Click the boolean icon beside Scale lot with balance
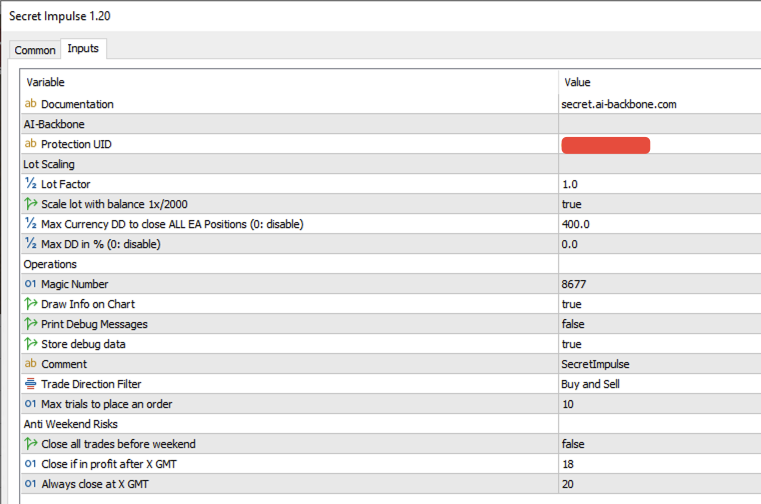 click(30, 204)
